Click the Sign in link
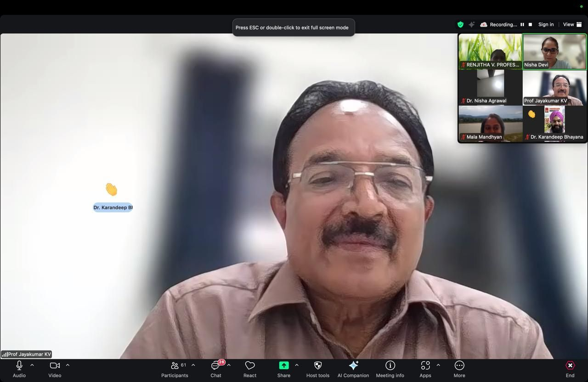 click(546, 25)
